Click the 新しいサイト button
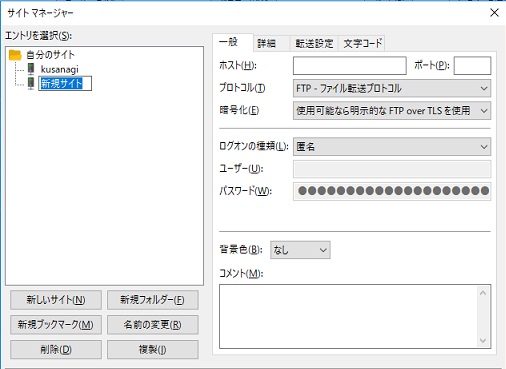506x369 pixels. point(56,300)
